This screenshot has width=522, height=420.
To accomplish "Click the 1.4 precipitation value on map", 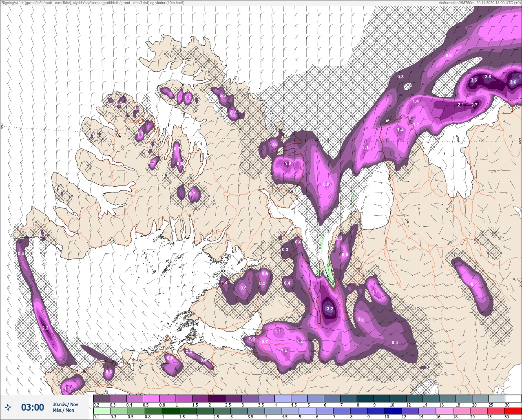I will pyautogui.click(x=416, y=101).
